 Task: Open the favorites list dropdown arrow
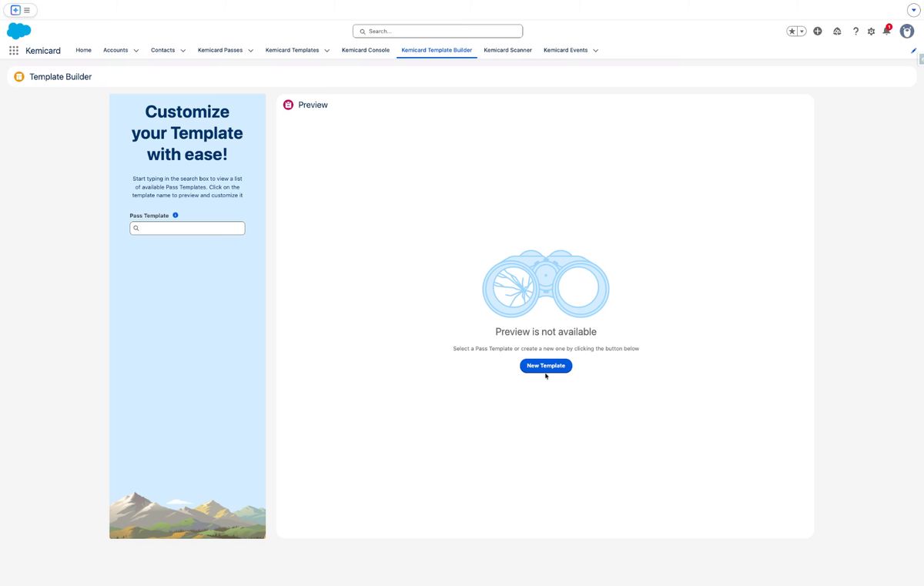point(802,32)
